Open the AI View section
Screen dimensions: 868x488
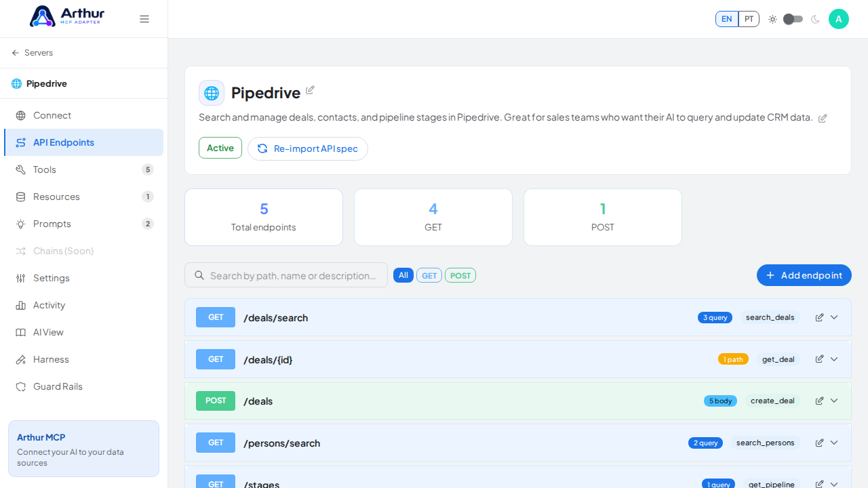tap(83, 332)
